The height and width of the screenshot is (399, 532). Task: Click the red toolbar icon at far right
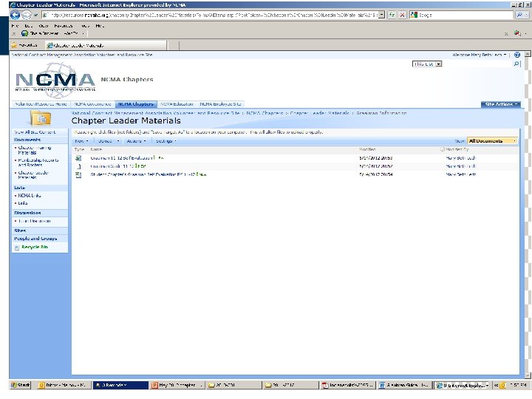pyautogui.click(x=517, y=33)
